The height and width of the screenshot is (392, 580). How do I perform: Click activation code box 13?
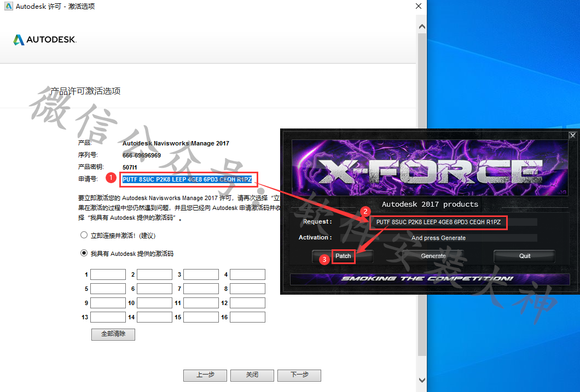pos(108,317)
